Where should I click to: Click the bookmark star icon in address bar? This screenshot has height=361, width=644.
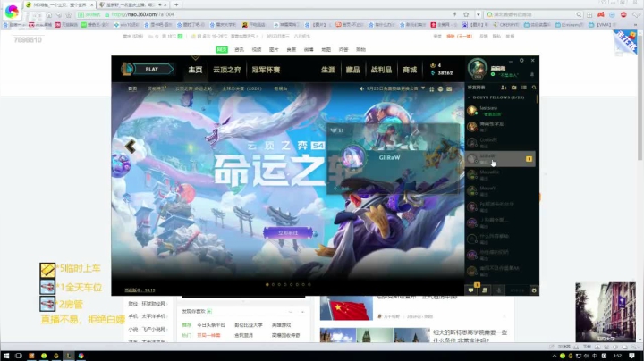466,14
